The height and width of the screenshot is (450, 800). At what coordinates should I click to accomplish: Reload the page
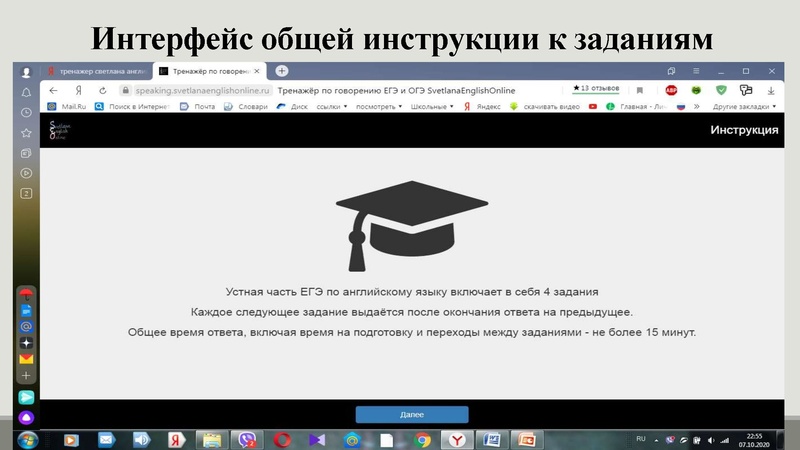(103, 90)
